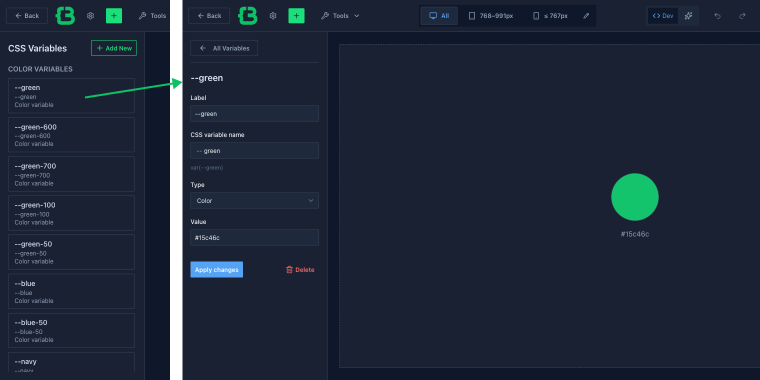Select the --green-600 variable card

[71, 135]
